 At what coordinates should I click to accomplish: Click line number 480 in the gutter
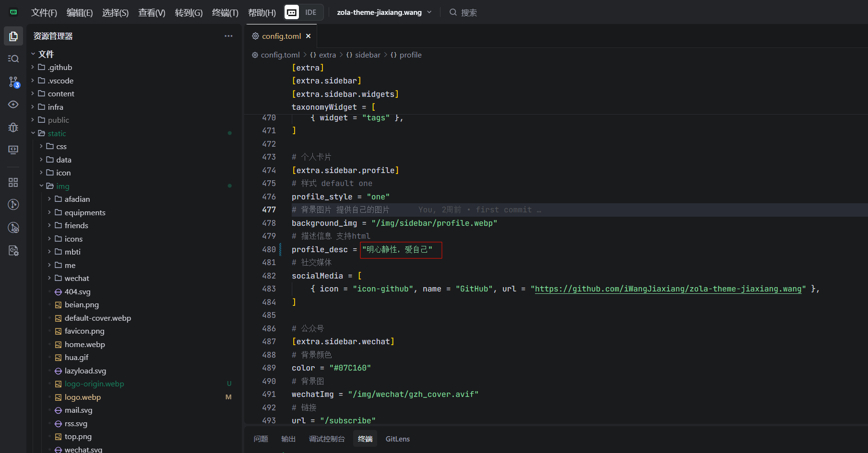pyautogui.click(x=269, y=249)
